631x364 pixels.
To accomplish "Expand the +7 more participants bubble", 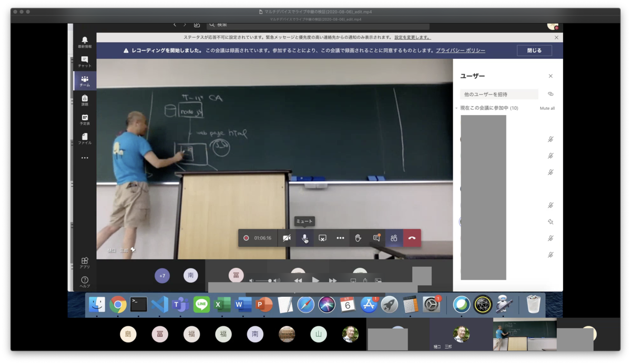I will pyautogui.click(x=162, y=275).
